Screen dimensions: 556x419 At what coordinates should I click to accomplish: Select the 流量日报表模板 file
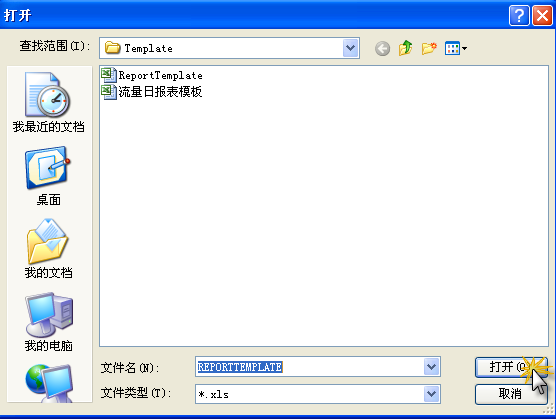152,92
